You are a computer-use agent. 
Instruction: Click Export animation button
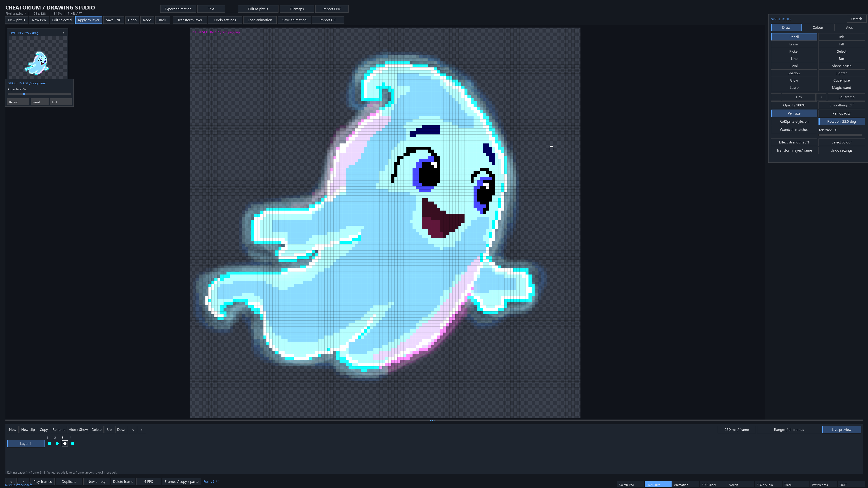(178, 9)
